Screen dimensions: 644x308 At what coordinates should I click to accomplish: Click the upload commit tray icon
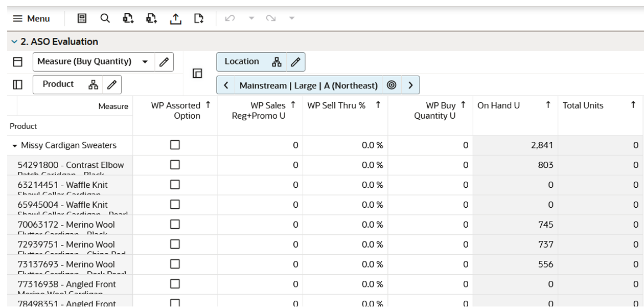point(175,19)
